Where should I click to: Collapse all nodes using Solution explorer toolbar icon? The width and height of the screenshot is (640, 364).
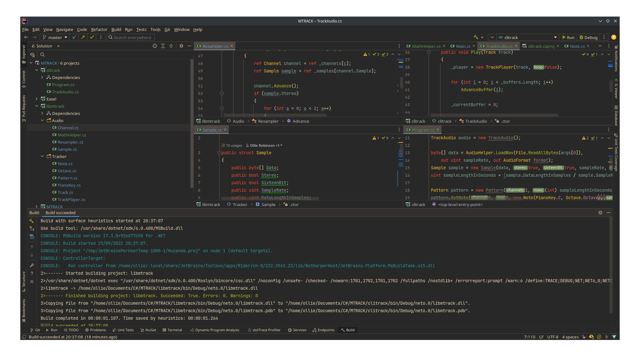(171, 46)
